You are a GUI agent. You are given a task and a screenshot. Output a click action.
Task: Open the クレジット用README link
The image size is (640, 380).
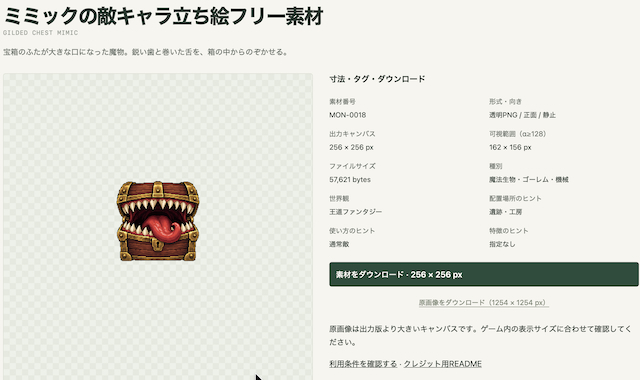(x=442, y=364)
